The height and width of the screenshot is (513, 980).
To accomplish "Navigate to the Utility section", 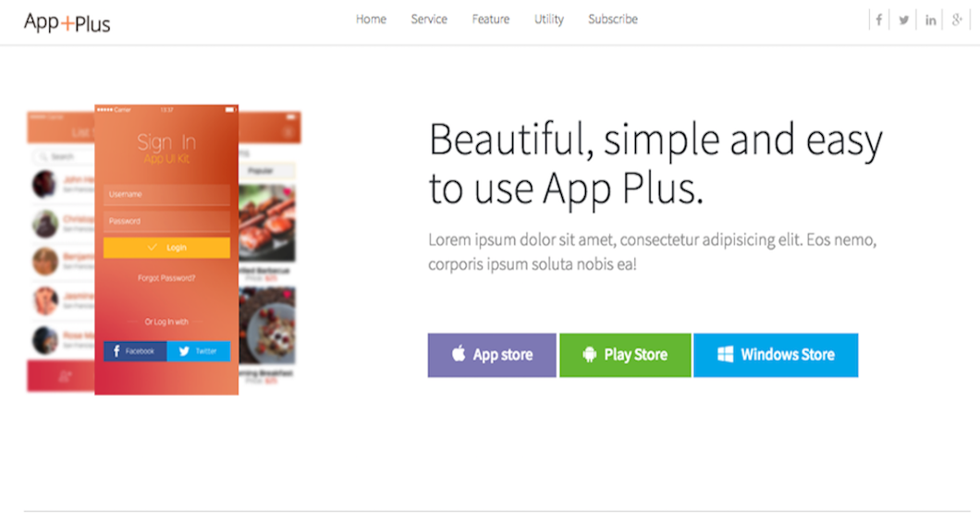I will click(x=548, y=19).
